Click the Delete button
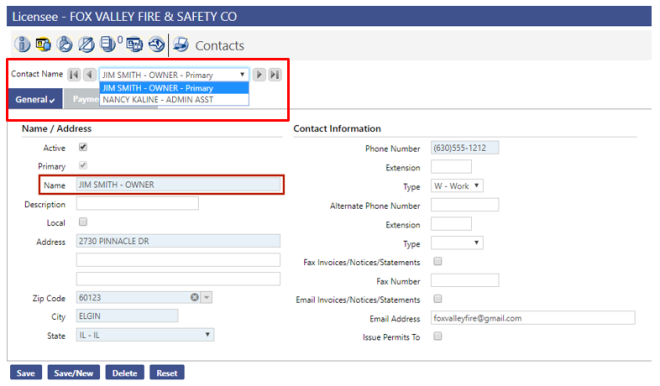The height and width of the screenshot is (386, 660). click(x=125, y=373)
